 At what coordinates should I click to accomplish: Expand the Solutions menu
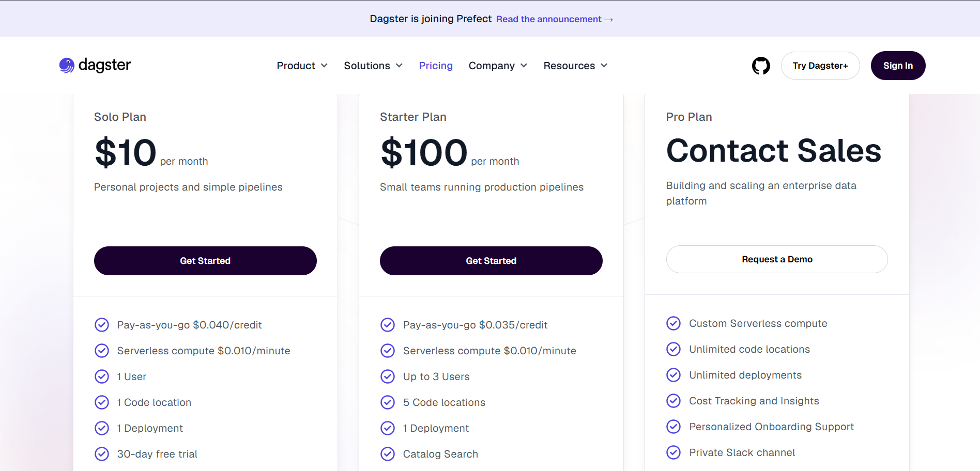(x=373, y=66)
